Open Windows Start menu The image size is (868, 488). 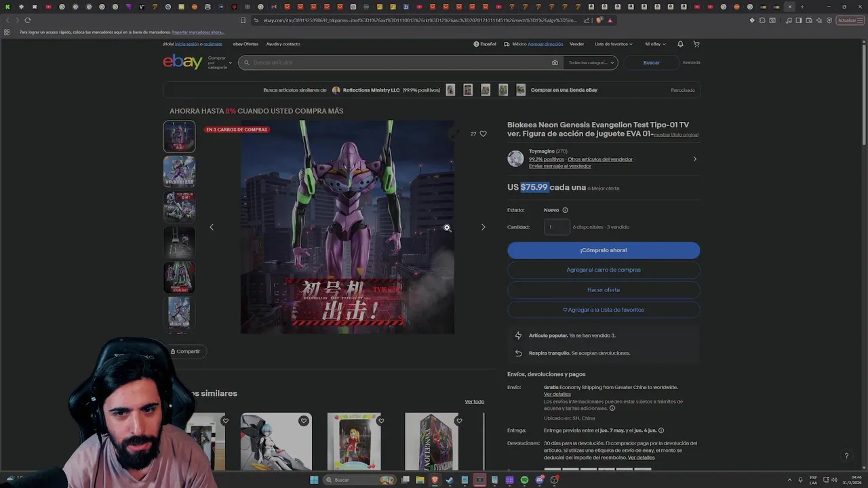coord(314,480)
